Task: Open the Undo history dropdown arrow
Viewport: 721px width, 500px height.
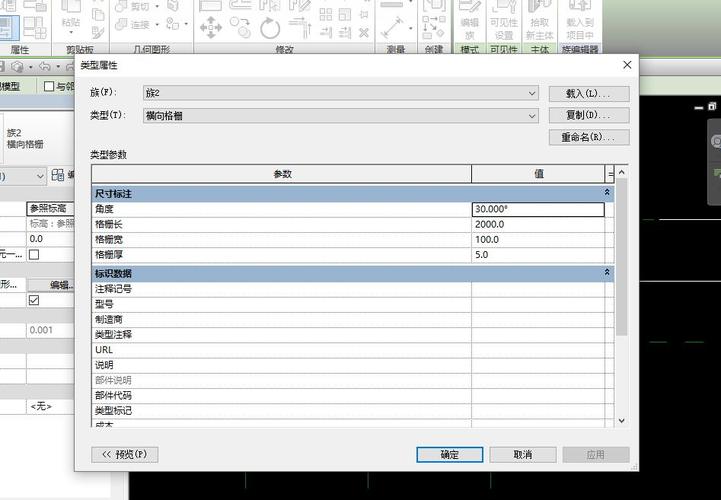Action: (58, 67)
